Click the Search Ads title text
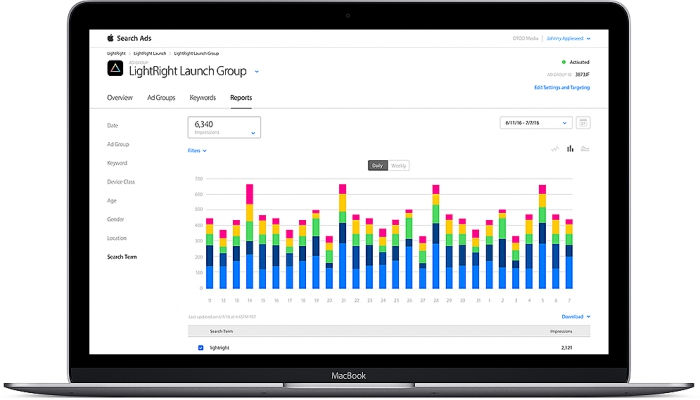The height and width of the screenshot is (400, 700). 134,38
